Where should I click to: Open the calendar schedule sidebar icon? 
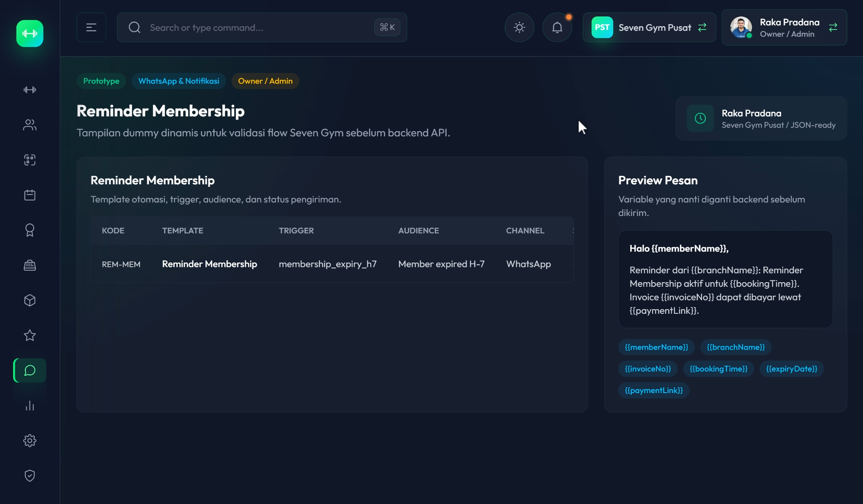(x=30, y=195)
